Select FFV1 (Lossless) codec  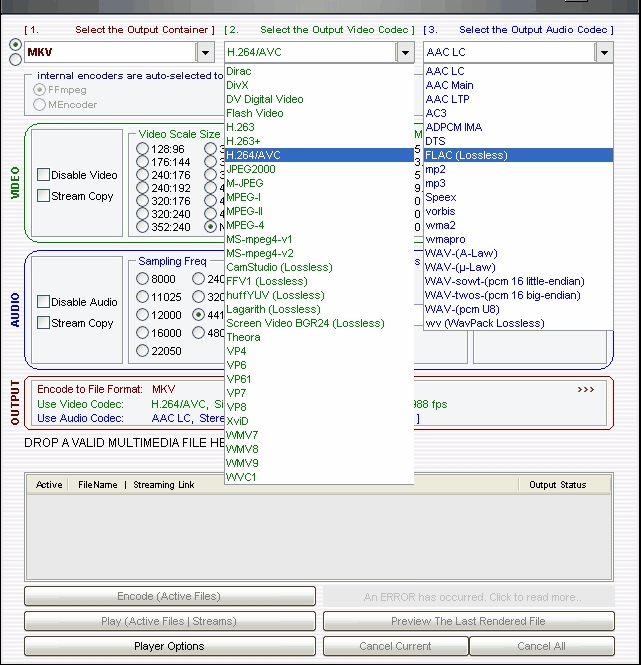pyautogui.click(x=319, y=281)
